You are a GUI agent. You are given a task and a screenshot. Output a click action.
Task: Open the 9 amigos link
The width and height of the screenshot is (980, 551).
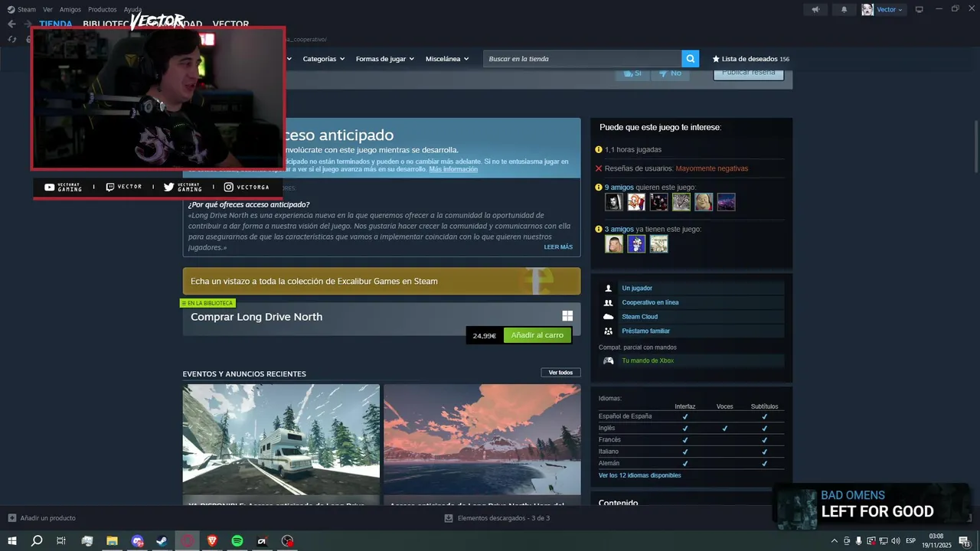[619, 187]
